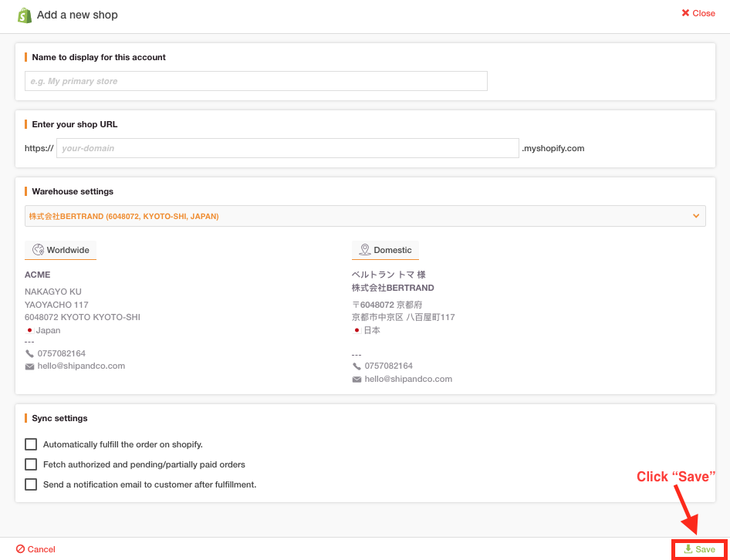
Task: Enable automatically fulfill the order on Shopify
Action: point(31,444)
